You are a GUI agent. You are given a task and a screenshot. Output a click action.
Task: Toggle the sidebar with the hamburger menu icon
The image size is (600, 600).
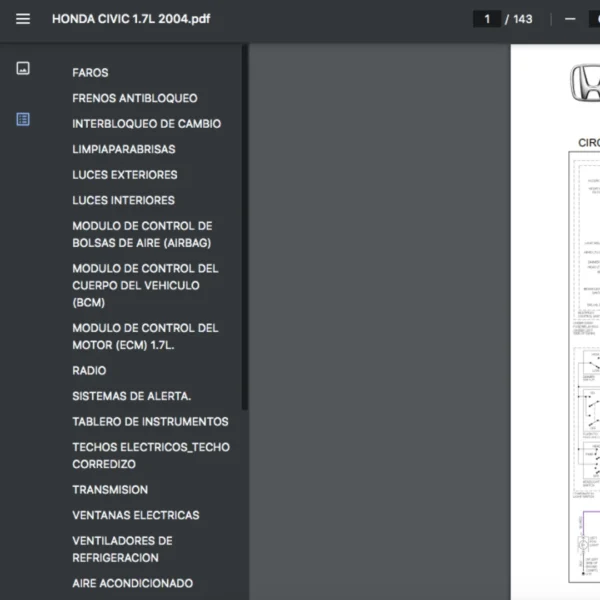pos(23,19)
